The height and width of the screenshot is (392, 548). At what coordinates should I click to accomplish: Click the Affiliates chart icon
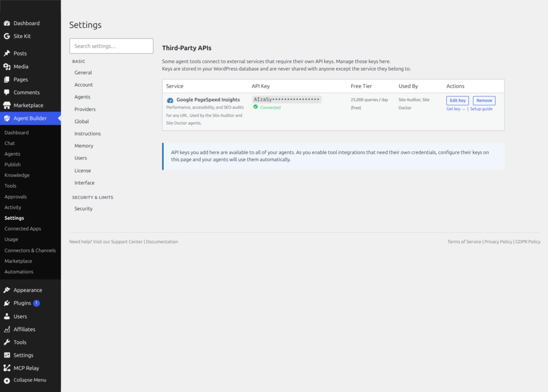(6, 329)
